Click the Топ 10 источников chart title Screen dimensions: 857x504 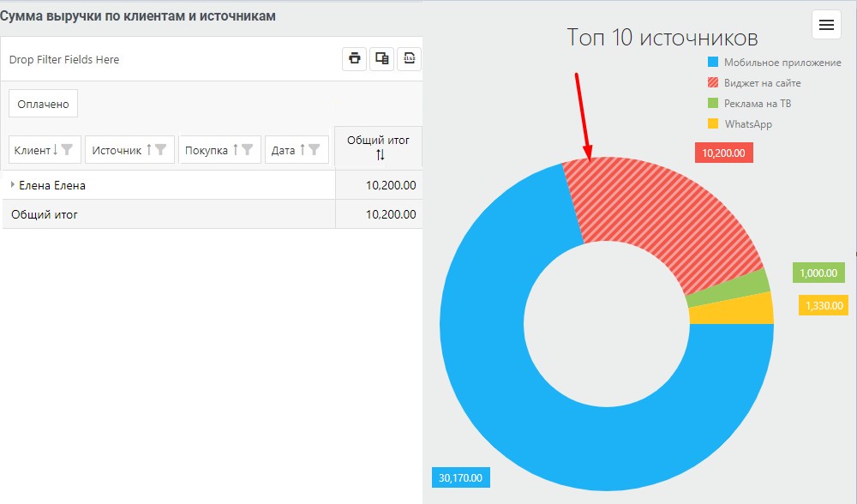click(x=662, y=37)
